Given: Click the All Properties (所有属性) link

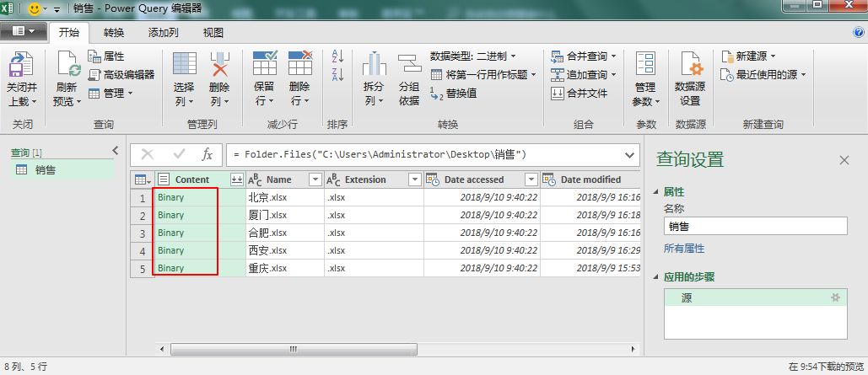Looking at the screenshot, I should pos(684,249).
